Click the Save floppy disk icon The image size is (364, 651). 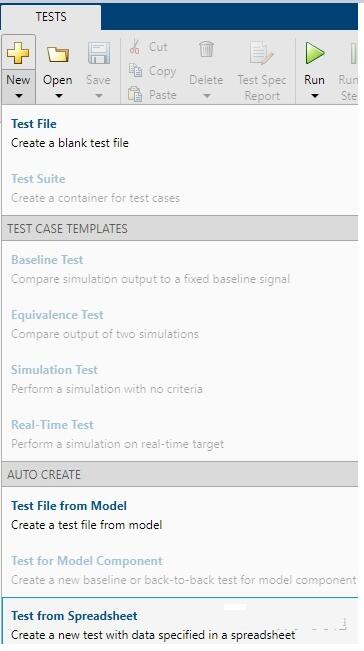[x=99, y=54]
